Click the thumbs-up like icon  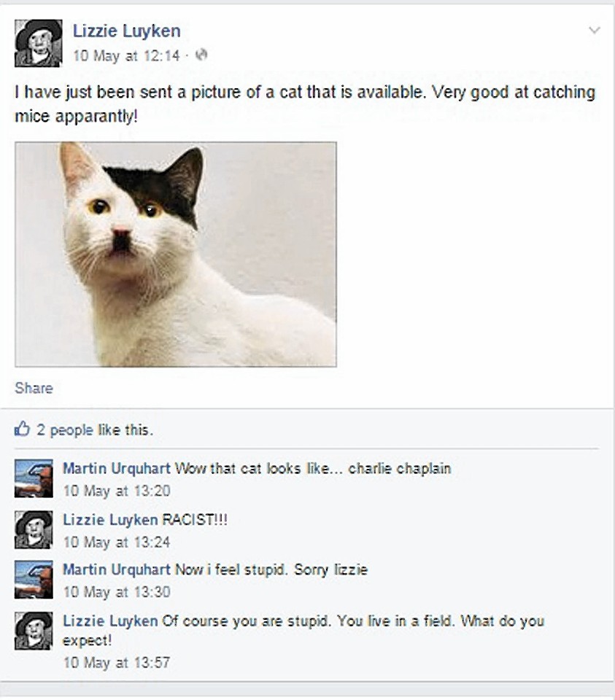click(22, 429)
